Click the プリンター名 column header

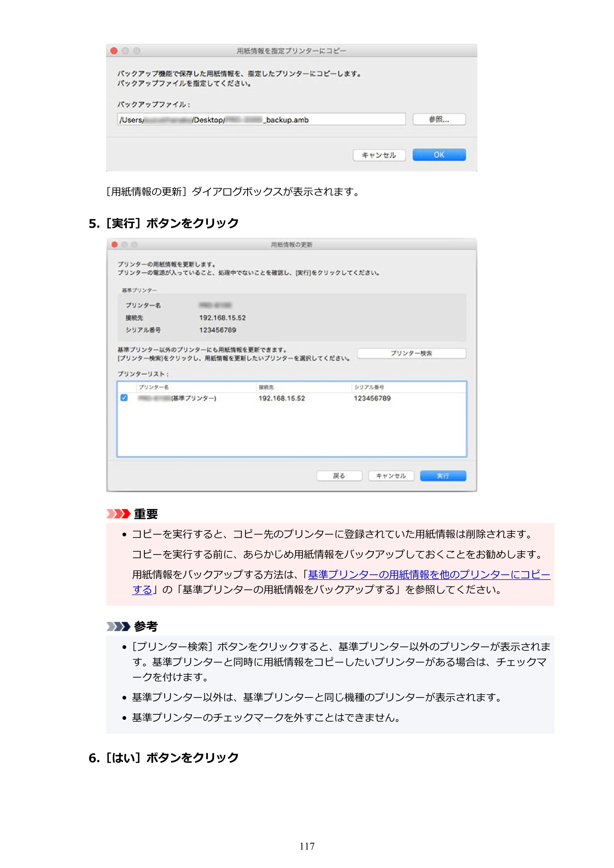coord(153,387)
